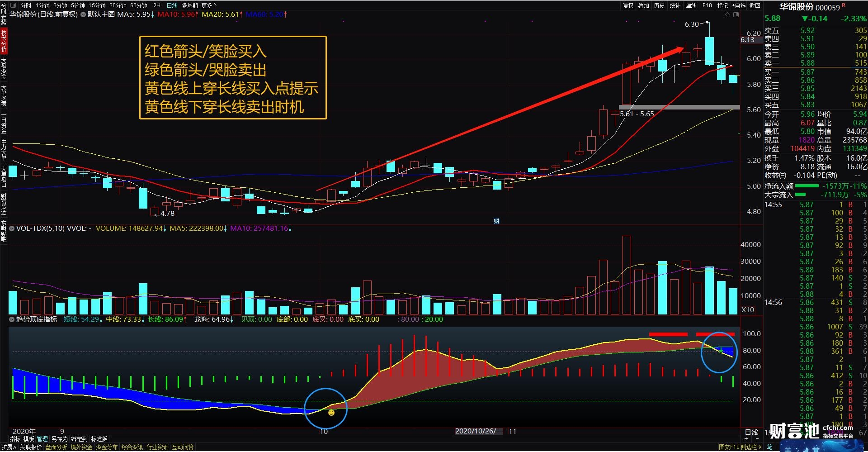Open VOL-TDX indicator settings dropdown
Screen dimensions: 868x452
(12, 228)
